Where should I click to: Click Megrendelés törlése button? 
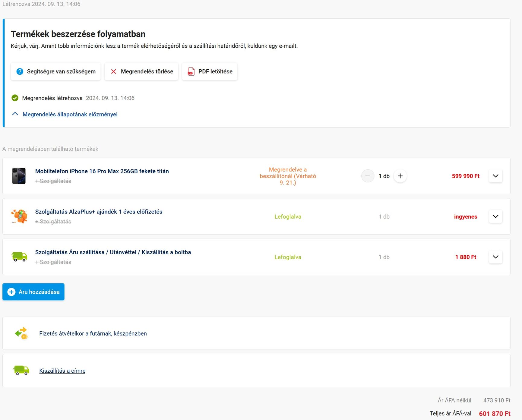(141, 71)
